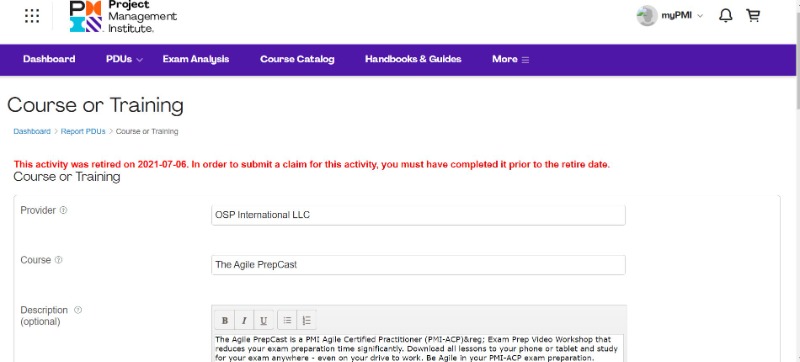Expand the More navigation menu
Screen dimensions: 800x362
coord(510,59)
